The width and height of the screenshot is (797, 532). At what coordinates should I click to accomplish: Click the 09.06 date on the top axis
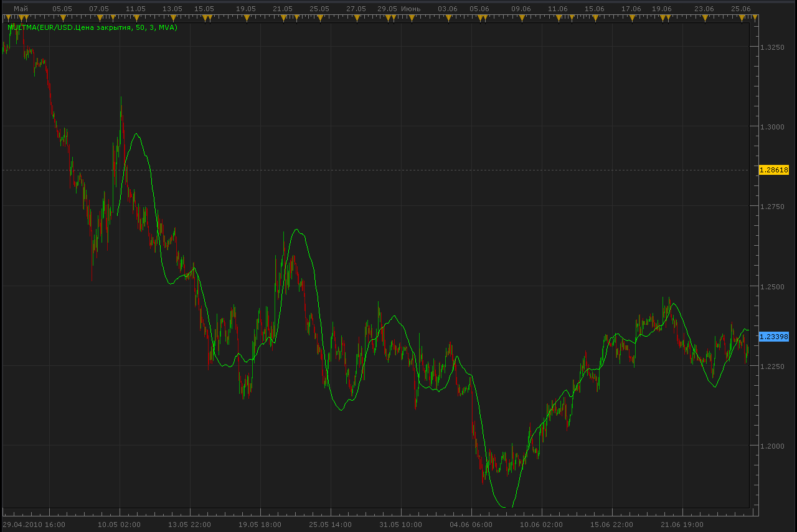(x=521, y=9)
